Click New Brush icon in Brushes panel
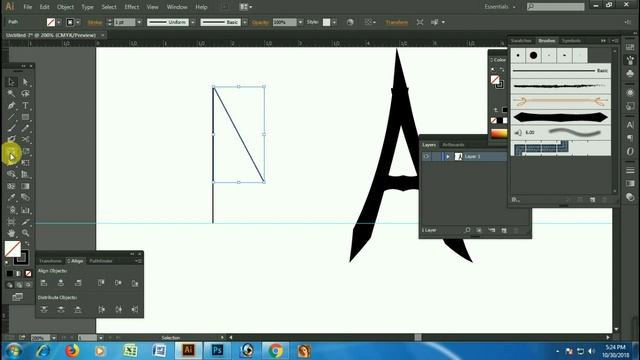 592,200
